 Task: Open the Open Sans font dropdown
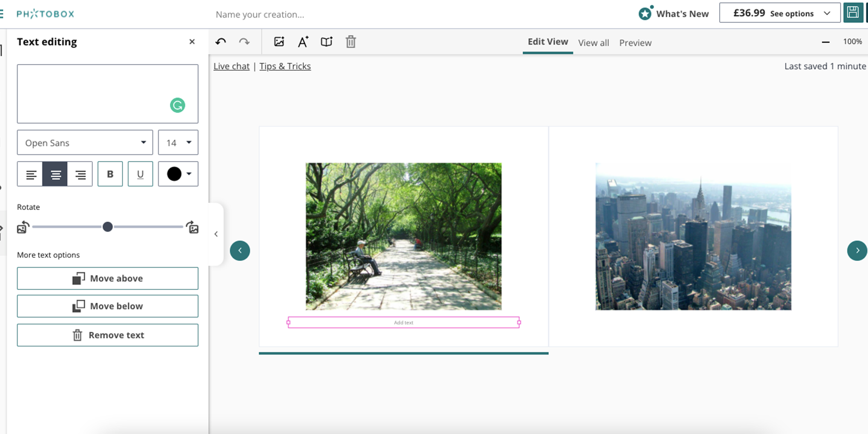click(x=85, y=143)
